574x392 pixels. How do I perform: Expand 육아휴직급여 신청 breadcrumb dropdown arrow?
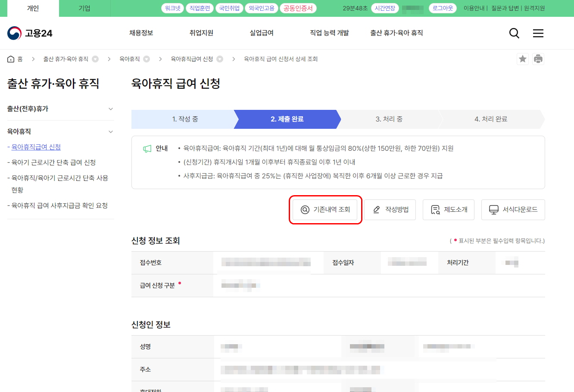point(220,59)
